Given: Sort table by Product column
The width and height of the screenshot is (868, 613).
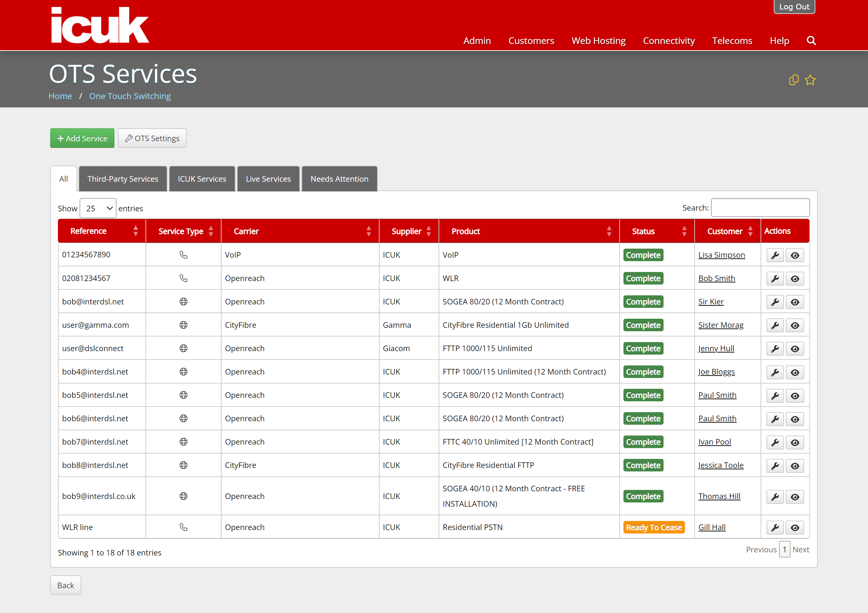Looking at the screenshot, I should coord(529,231).
